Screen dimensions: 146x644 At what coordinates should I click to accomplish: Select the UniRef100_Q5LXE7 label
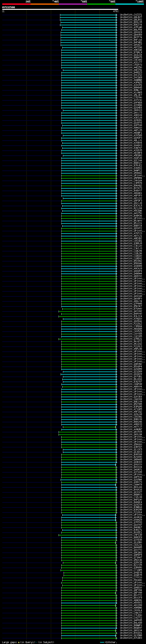point(131,95)
